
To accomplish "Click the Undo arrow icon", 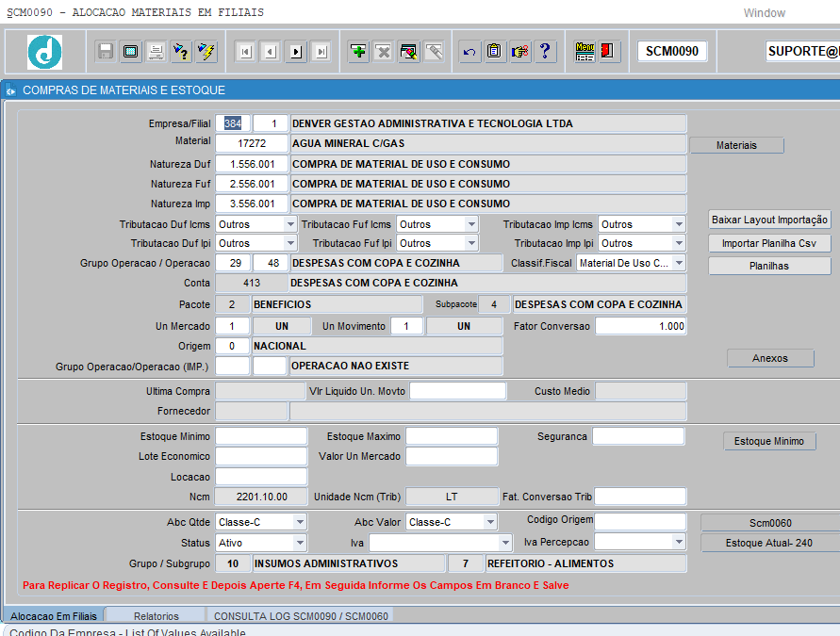I will pos(469,52).
